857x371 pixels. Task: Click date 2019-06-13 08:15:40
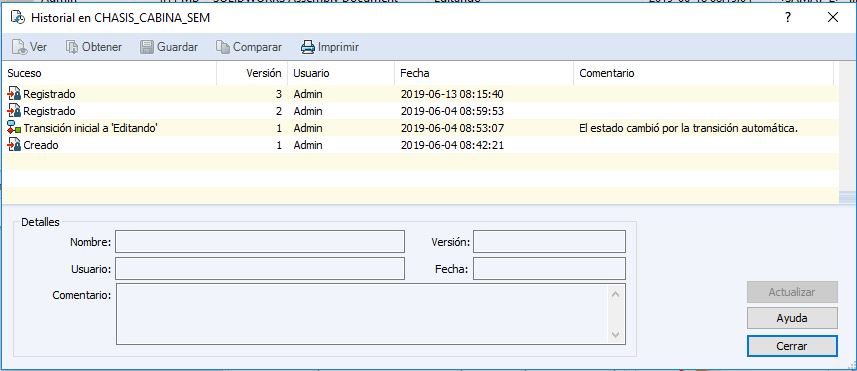452,94
